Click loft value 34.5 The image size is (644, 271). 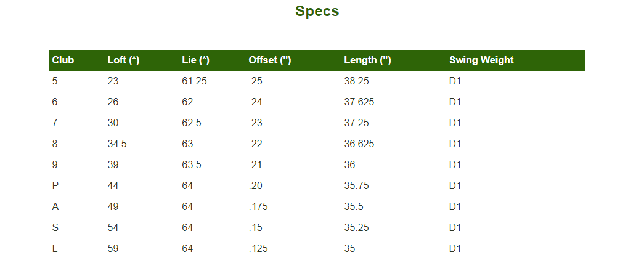click(x=117, y=144)
